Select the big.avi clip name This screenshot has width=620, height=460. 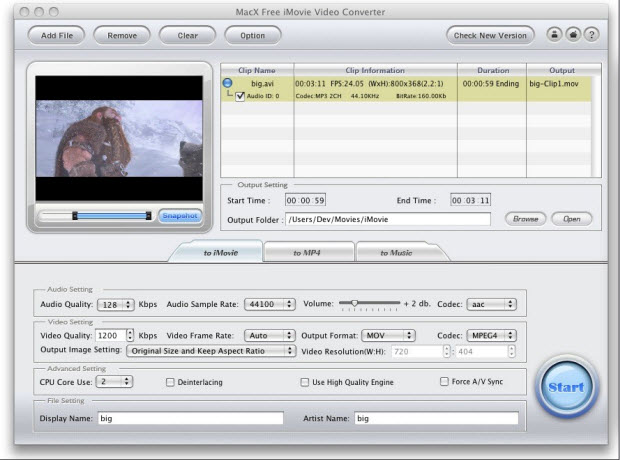(262, 83)
